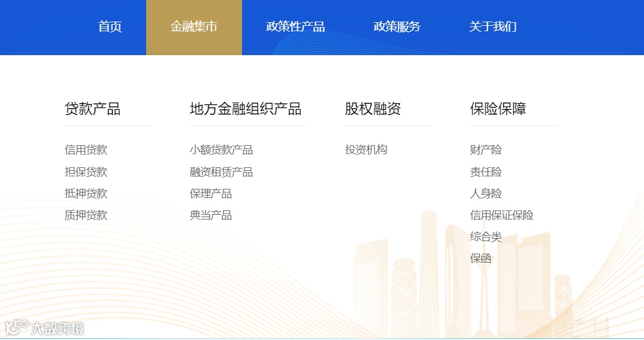This screenshot has width=644, height=340.
Task: Open the 责任险 link
Action: coord(486,172)
